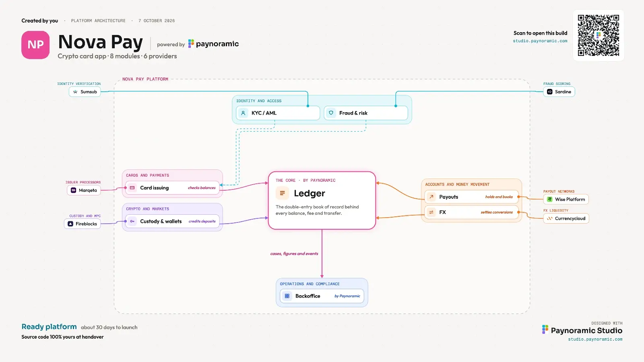
Task: Click the Marqeta provider chip label
Action: point(88,190)
